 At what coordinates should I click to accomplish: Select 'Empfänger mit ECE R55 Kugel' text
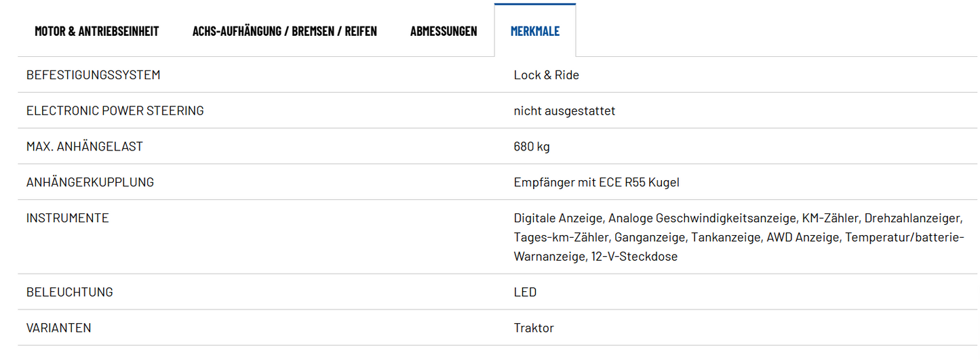coord(596,182)
